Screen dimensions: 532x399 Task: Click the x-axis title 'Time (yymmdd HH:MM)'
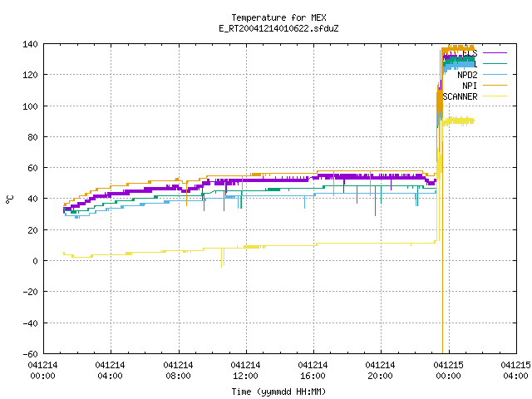[278, 392]
